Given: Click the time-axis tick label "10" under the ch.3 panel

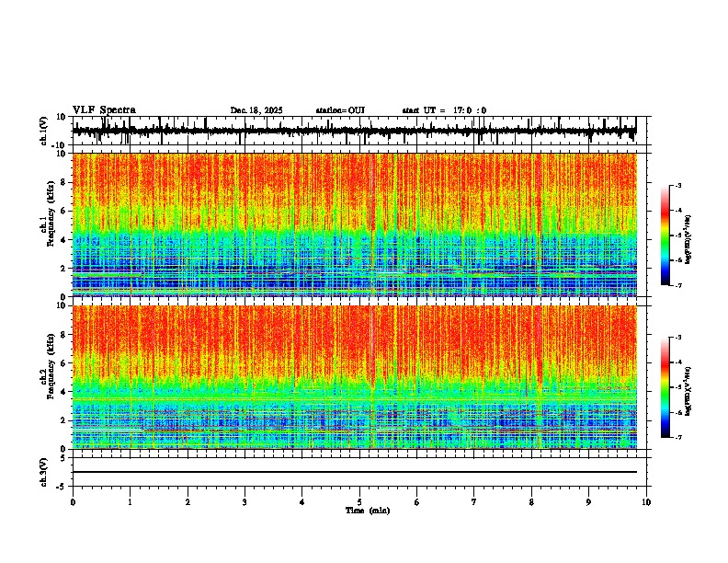Looking at the screenshot, I should [646, 502].
